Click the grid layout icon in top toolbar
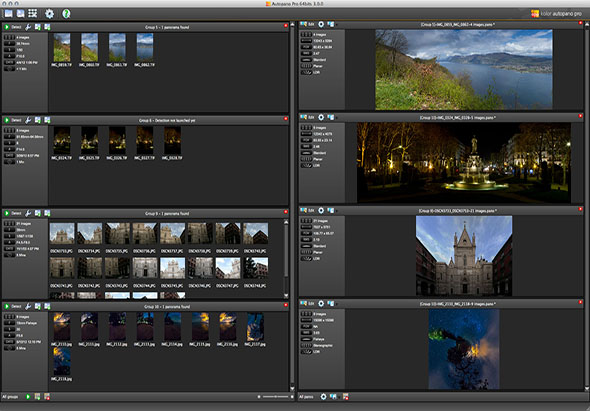 [33, 14]
